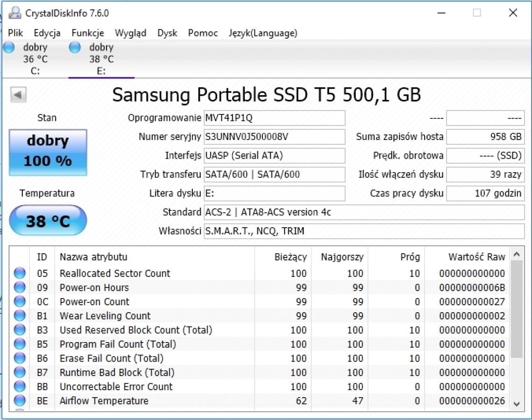Switch to the E: drive tab

click(101, 59)
